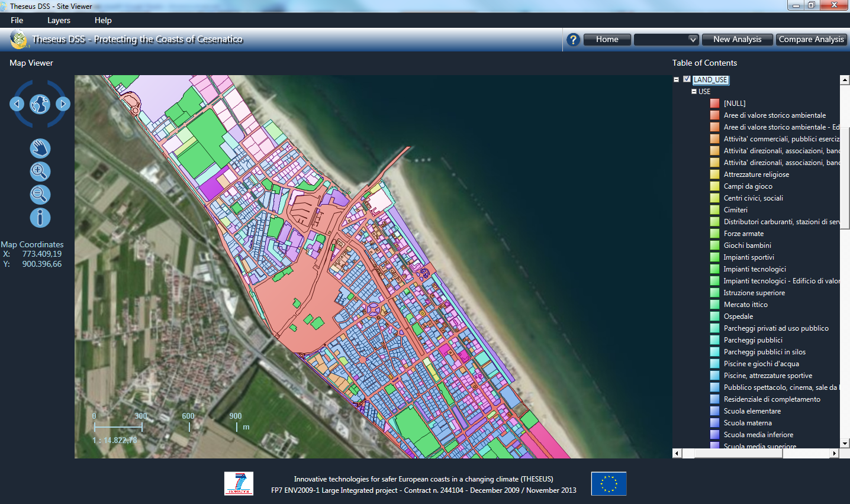Click 'Scuola materna' legend entry
The width and height of the screenshot is (850, 504).
(x=748, y=423)
